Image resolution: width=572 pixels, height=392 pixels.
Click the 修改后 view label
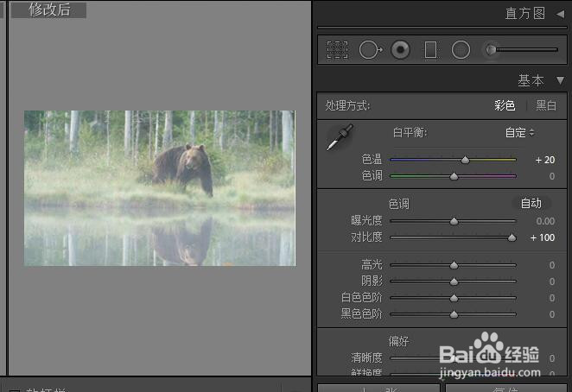click(49, 9)
